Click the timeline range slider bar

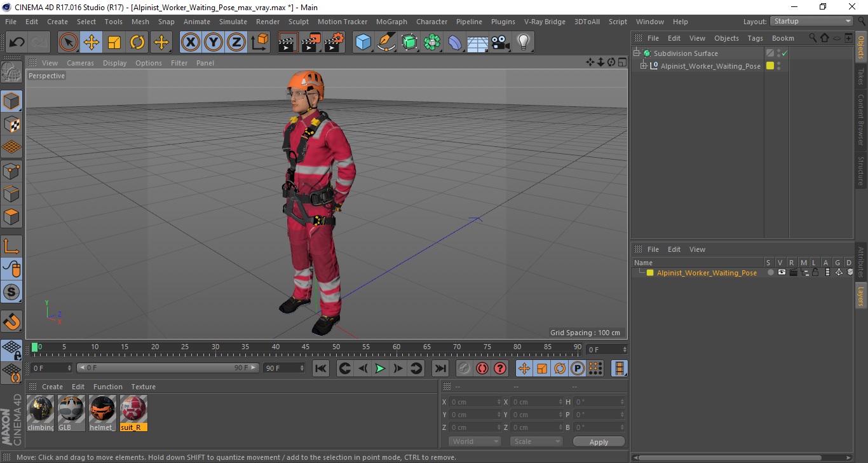click(x=168, y=368)
